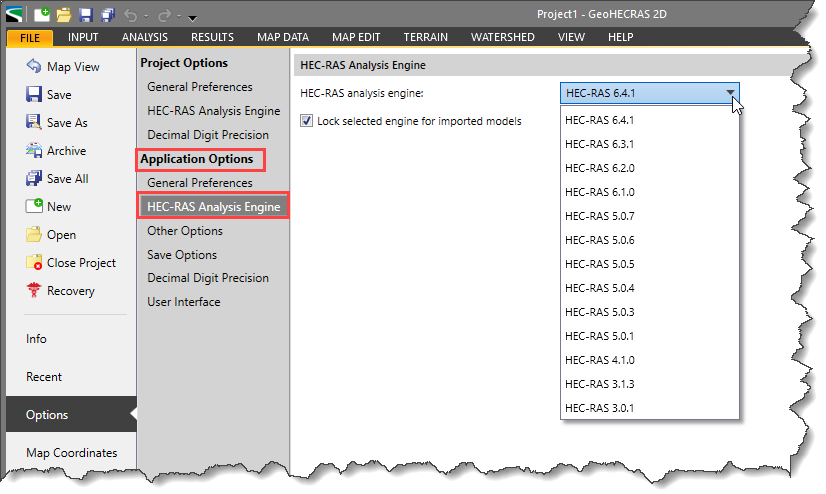This screenshot has width=826, height=494.
Task: Choose Open in the backstage menu
Action: click(x=61, y=235)
